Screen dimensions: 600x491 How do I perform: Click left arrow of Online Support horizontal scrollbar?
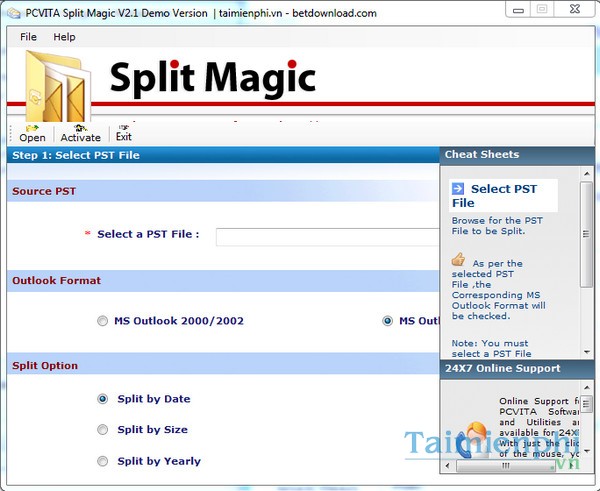pos(448,466)
